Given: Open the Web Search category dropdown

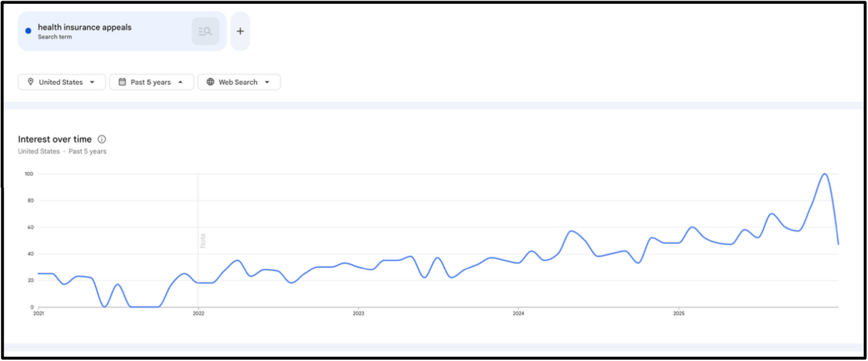Looking at the screenshot, I should coord(239,81).
